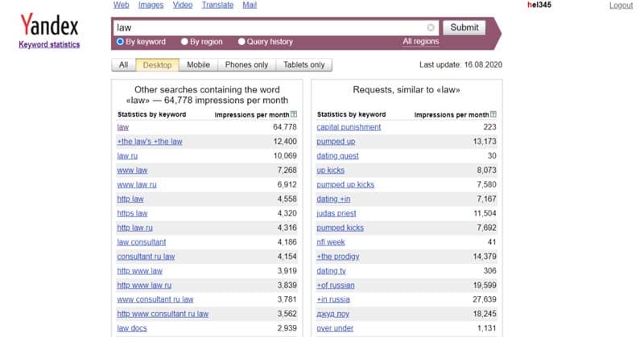The image size is (644, 337).
Task: Switch to the Desktop tab
Action: [x=157, y=65]
